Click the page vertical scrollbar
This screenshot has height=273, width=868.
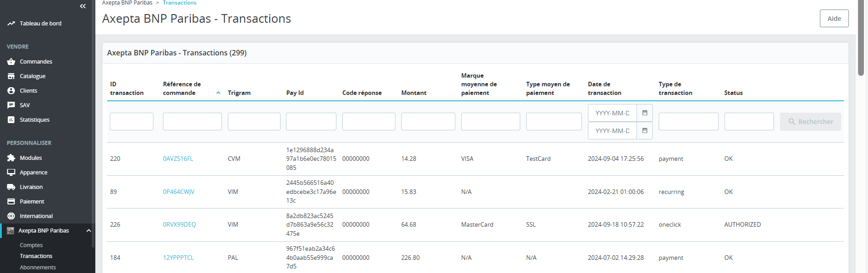tap(861, 38)
